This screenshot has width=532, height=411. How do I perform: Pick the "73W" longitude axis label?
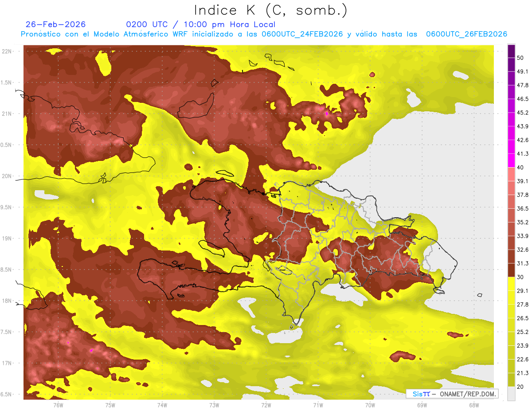pos(214,405)
